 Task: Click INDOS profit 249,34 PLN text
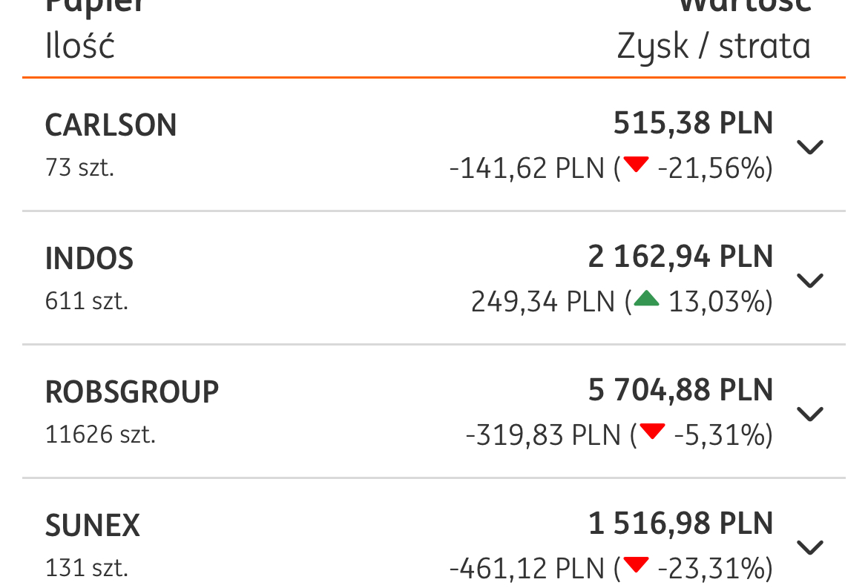543,302
